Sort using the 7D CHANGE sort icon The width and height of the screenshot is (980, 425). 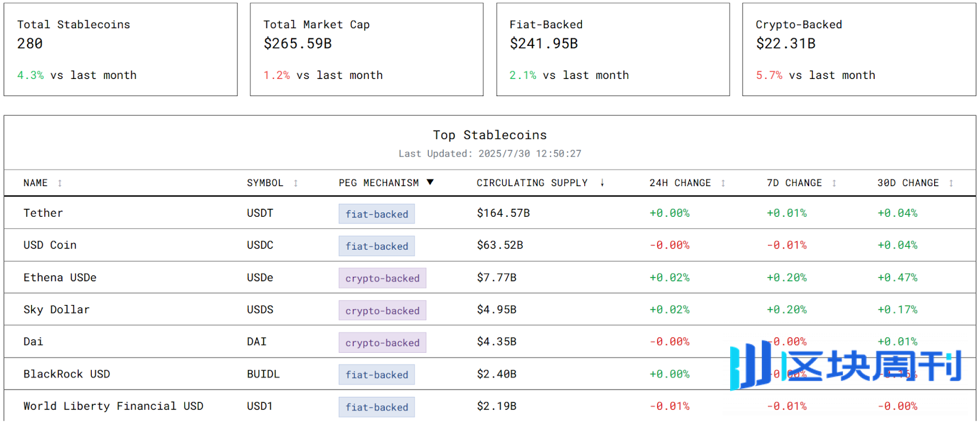pyautogui.click(x=834, y=183)
